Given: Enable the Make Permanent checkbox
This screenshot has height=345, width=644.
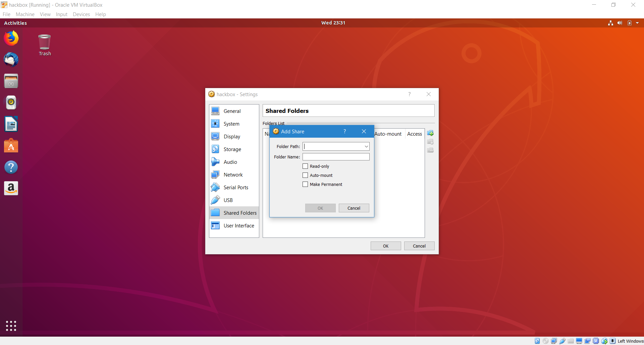Looking at the screenshot, I should click(305, 184).
